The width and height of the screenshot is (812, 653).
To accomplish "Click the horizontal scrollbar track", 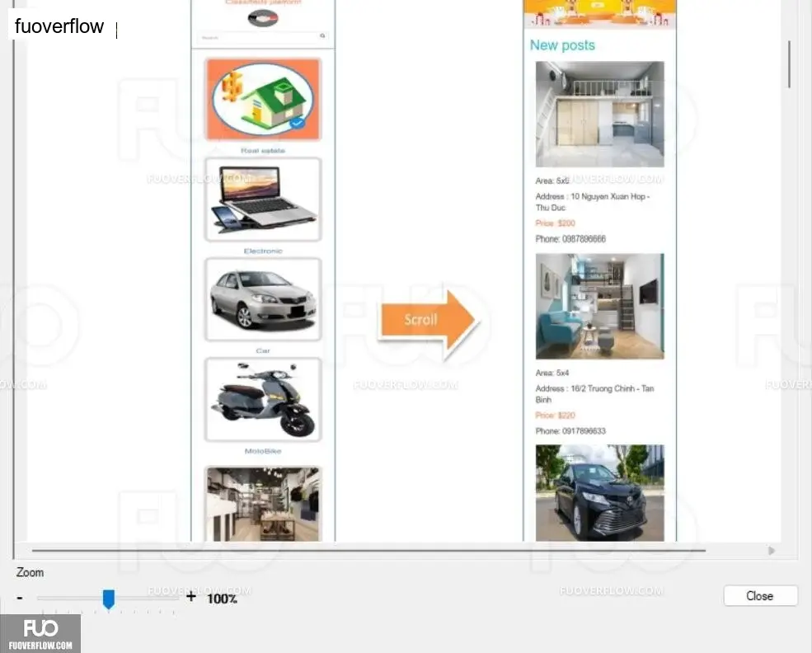I will [368, 551].
